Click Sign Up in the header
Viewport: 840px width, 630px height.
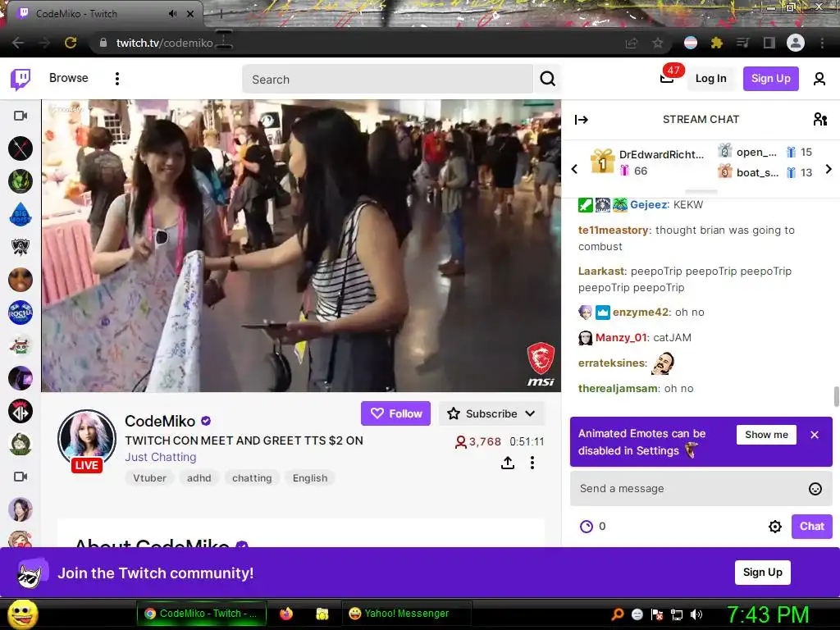click(770, 79)
